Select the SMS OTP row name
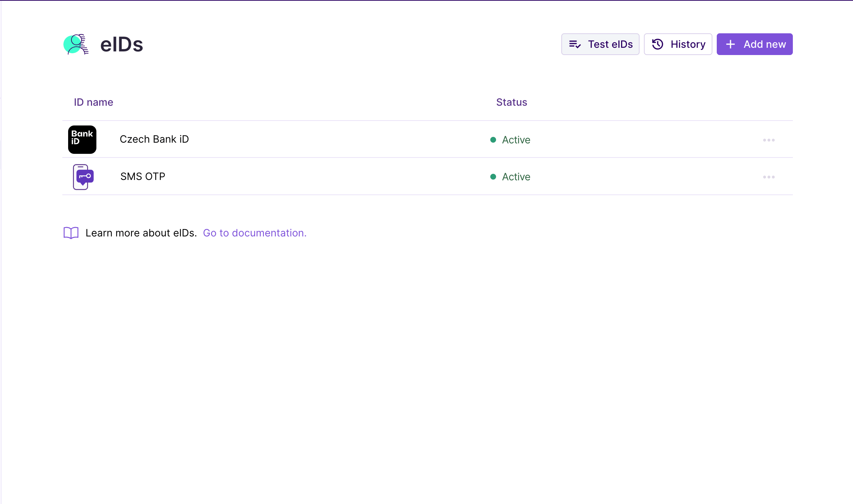 pos(143,176)
